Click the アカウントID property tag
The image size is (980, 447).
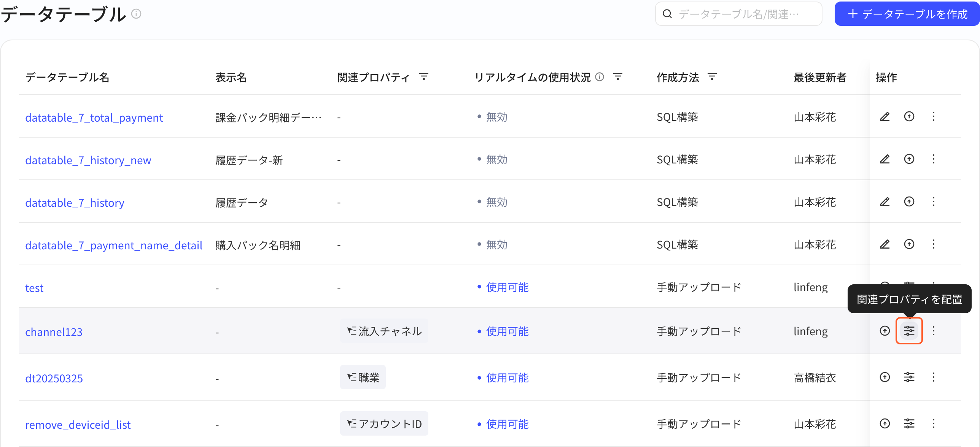[x=384, y=424]
